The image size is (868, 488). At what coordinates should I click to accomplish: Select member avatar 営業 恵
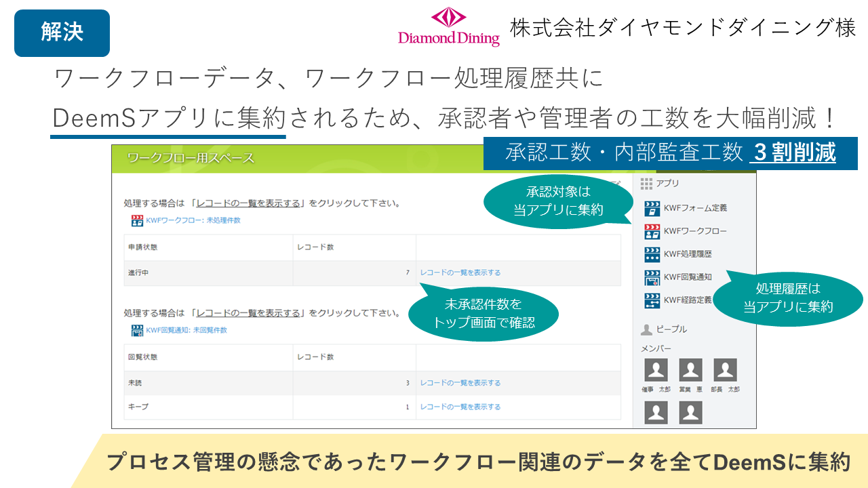(x=690, y=370)
